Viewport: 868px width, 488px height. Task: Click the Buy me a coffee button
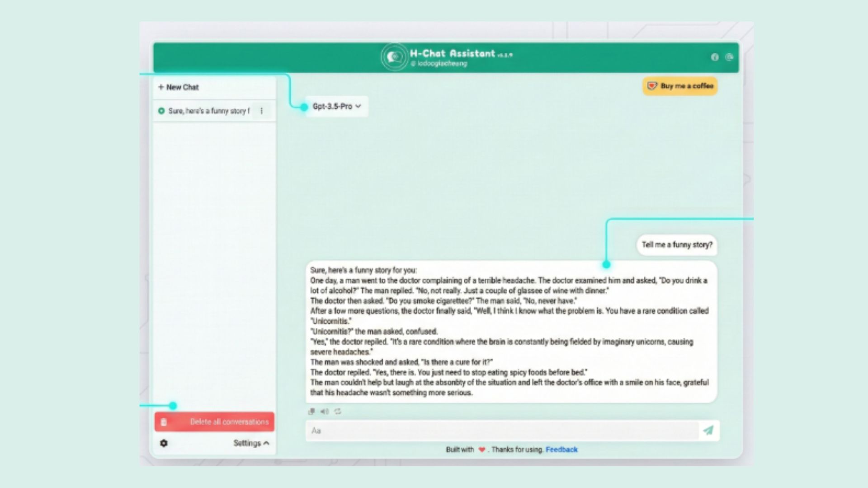coord(680,86)
